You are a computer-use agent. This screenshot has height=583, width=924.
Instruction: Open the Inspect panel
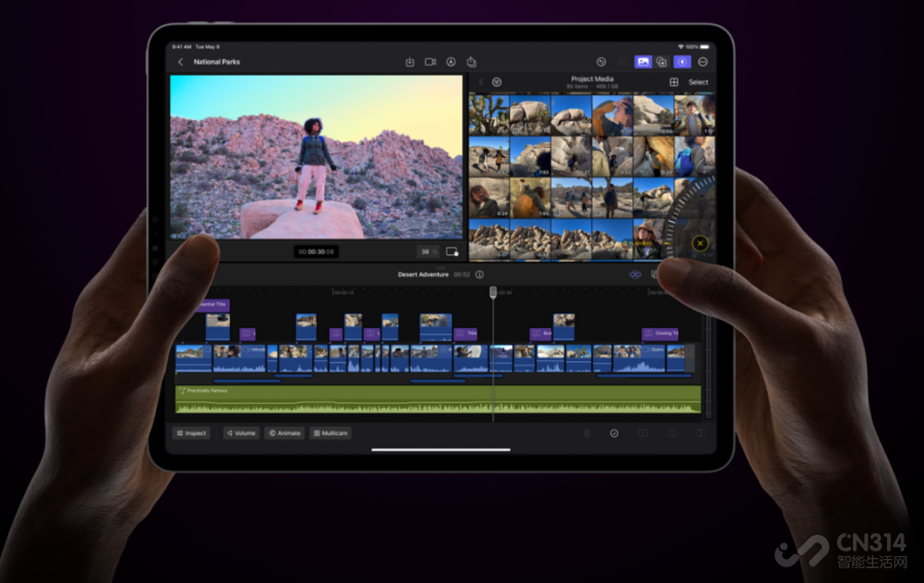click(x=191, y=433)
